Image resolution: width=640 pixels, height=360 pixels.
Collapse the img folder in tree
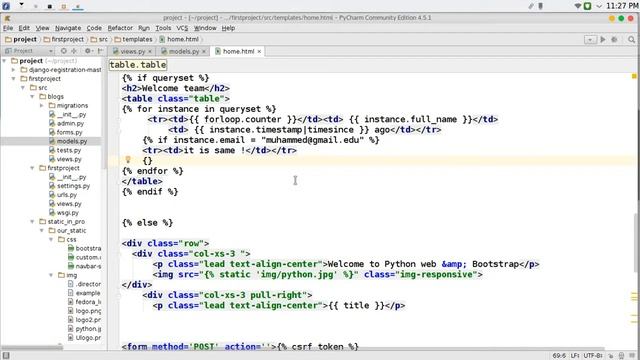click(51, 275)
